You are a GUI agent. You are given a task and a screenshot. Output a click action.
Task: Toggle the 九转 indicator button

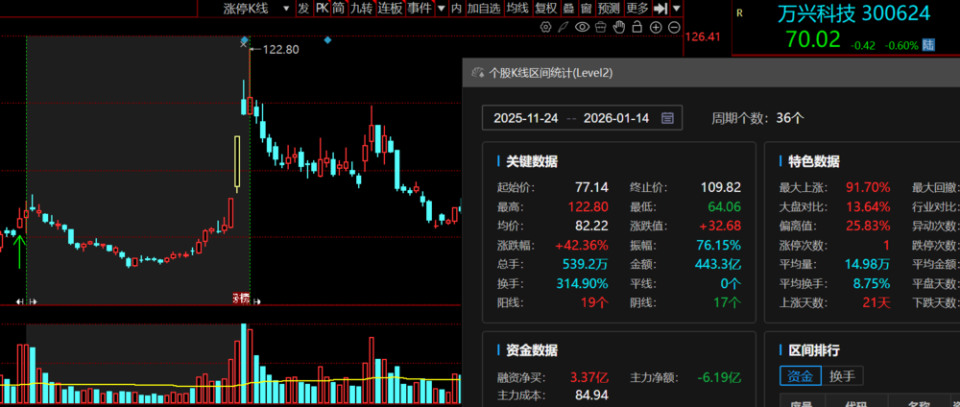[361, 8]
